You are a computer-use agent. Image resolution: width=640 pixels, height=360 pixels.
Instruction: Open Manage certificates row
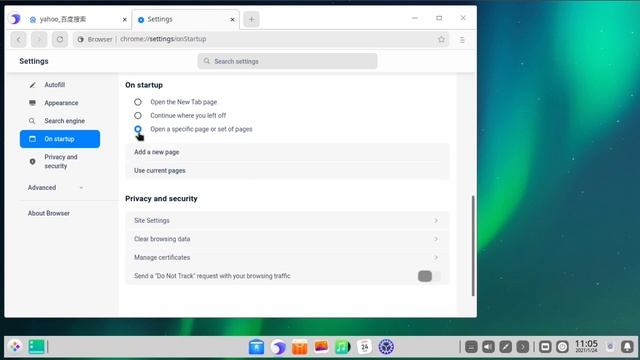pos(287,258)
